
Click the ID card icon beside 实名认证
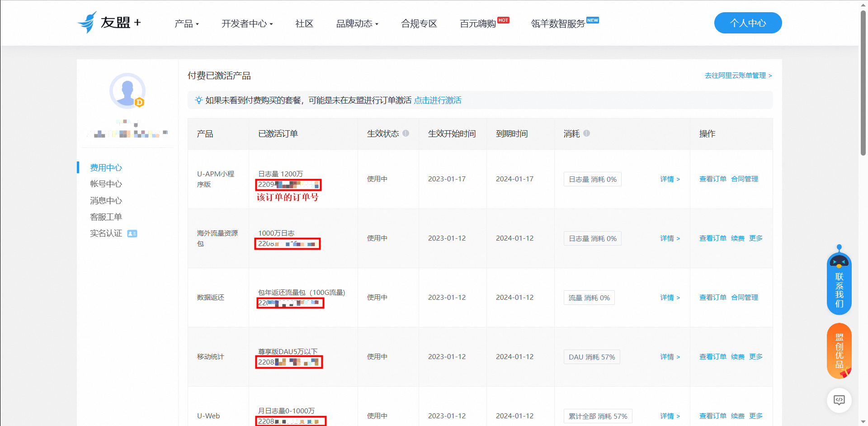click(x=132, y=233)
